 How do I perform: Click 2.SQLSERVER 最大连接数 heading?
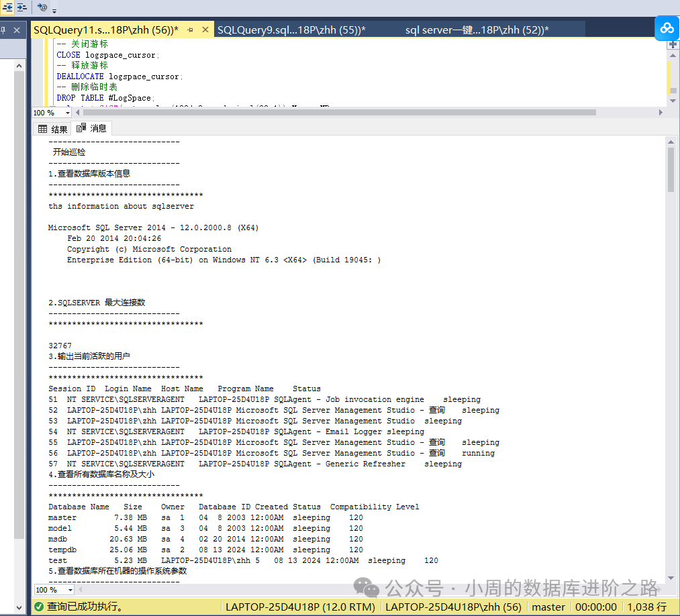[x=97, y=302]
